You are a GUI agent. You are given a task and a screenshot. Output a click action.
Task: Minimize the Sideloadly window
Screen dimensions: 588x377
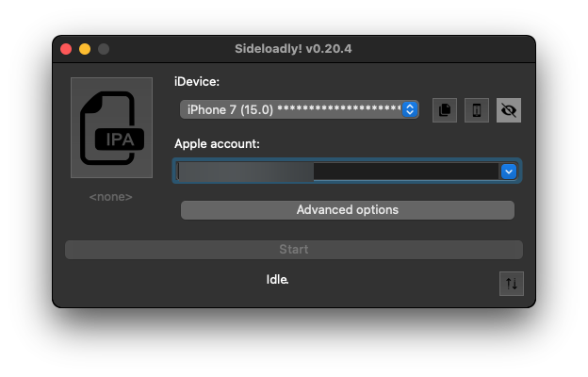pos(85,49)
